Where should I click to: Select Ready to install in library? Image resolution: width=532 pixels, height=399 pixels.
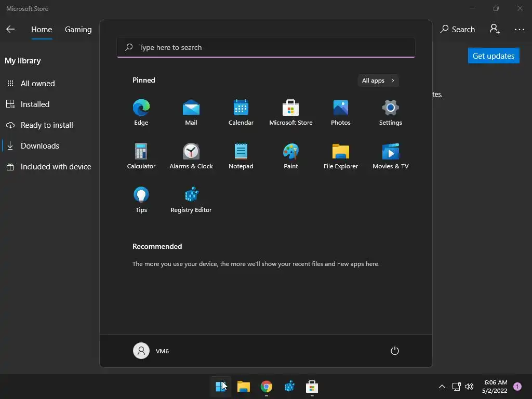coord(47,125)
